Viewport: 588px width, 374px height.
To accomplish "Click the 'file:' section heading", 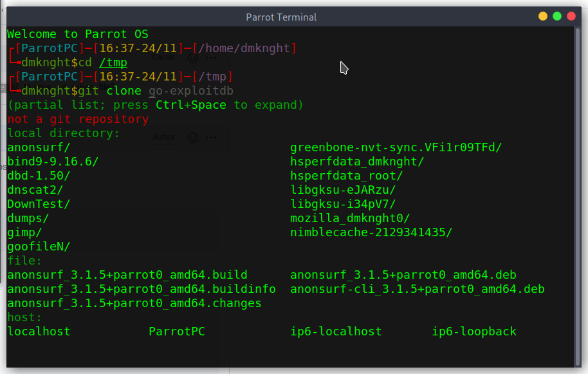I will (x=24, y=261).
